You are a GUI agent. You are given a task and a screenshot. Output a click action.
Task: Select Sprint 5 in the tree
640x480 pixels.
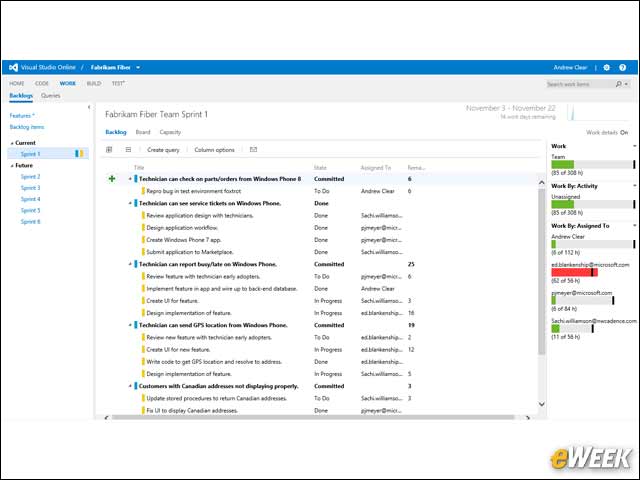(x=30, y=211)
